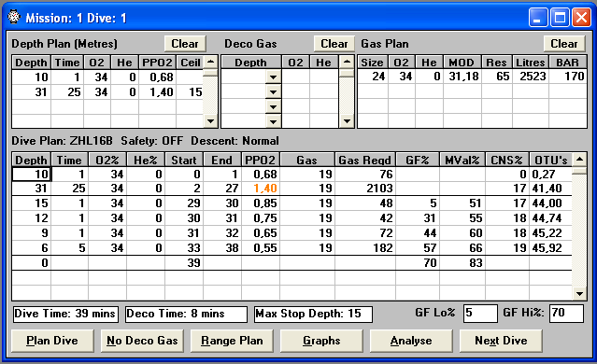This screenshot has width=597, height=364.
Task: Click the GF Hi% input field
Action: click(x=566, y=314)
